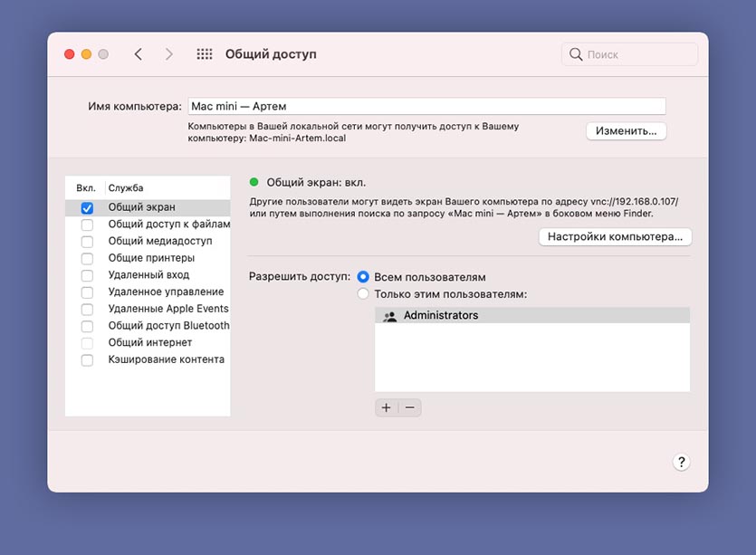Enable the Общий доступ к файлам checkbox

(87, 225)
